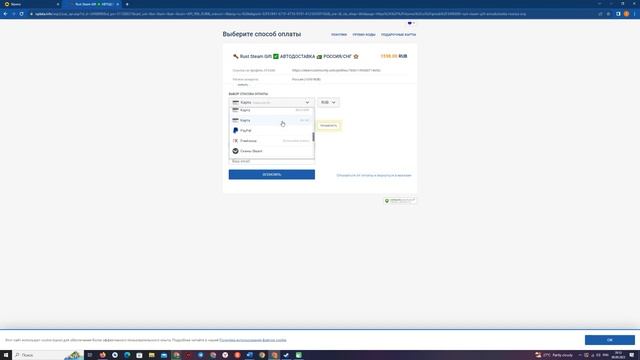Select the highlighted card option under the cursor

tap(271, 120)
